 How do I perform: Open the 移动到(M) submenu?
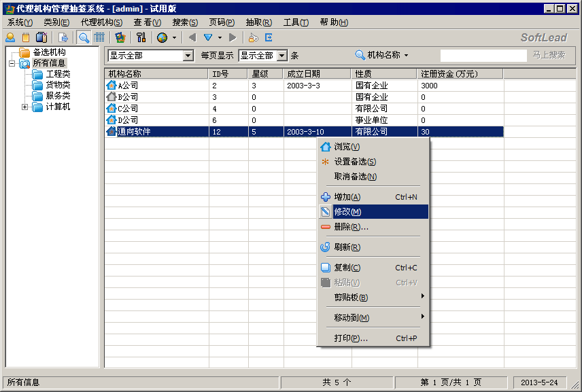pyautogui.click(x=373, y=318)
